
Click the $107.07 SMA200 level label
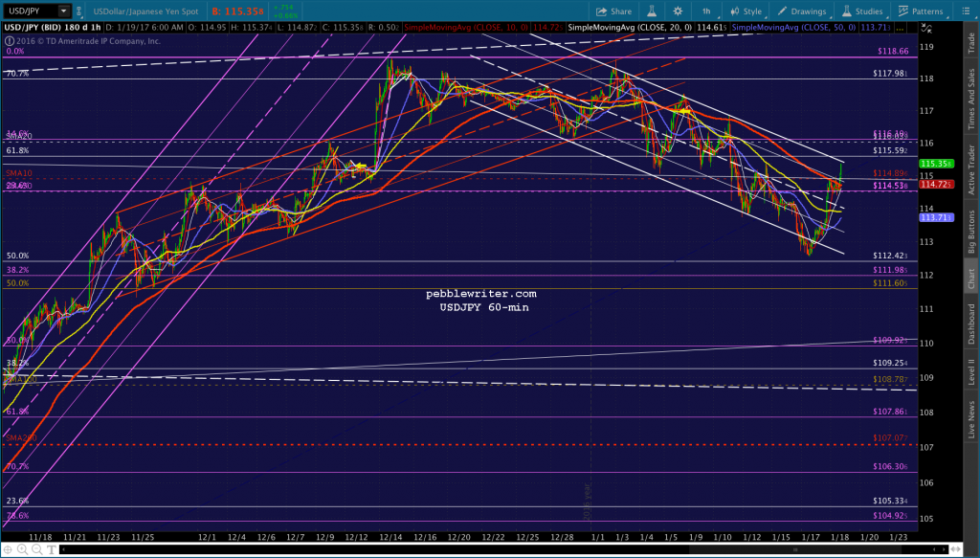890,438
